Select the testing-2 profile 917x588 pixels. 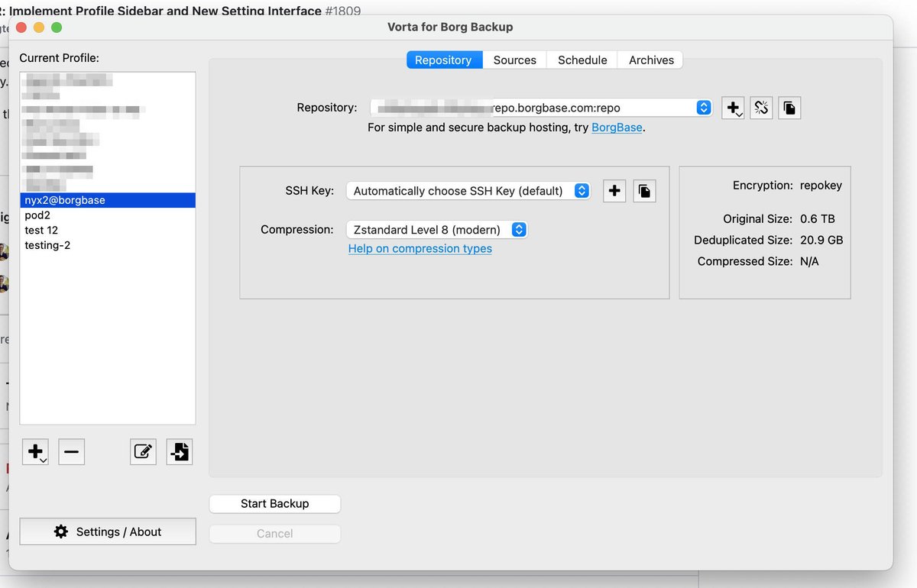pos(108,245)
